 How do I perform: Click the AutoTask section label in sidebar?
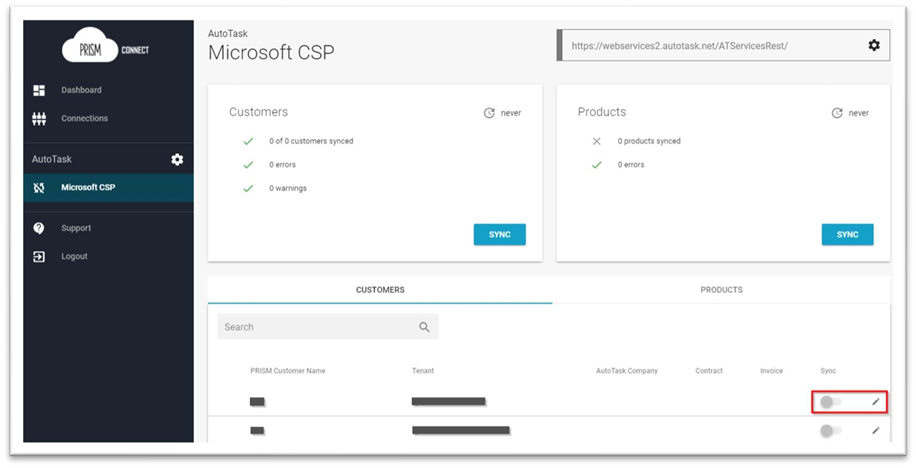52,160
